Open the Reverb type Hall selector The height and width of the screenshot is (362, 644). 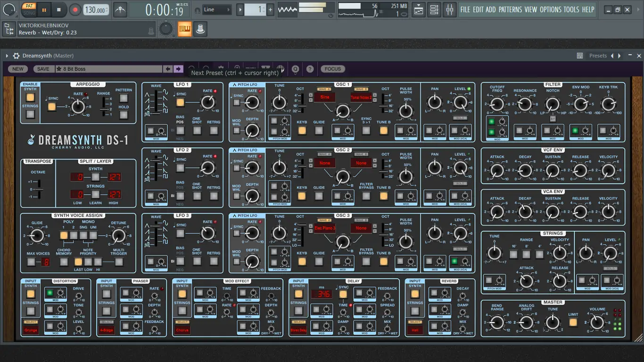tap(415, 330)
